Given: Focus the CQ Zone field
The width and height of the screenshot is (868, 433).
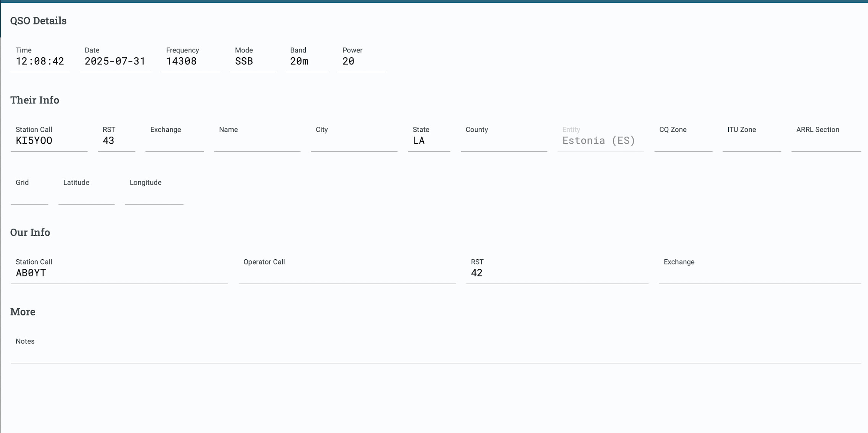Looking at the screenshot, I should (683, 137).
